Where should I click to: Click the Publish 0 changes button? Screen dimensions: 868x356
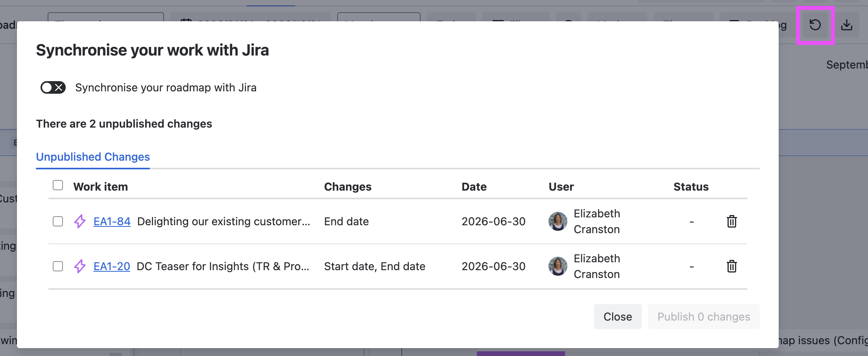[704, 317]
